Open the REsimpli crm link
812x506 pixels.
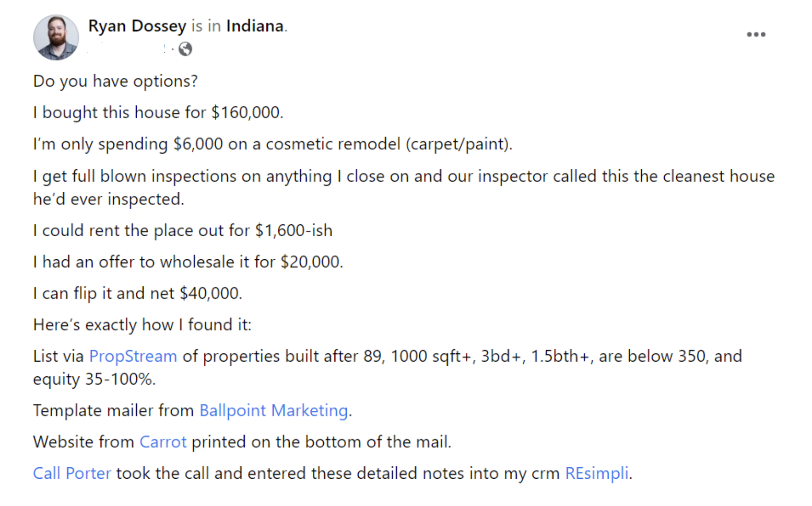pos(597,473)
